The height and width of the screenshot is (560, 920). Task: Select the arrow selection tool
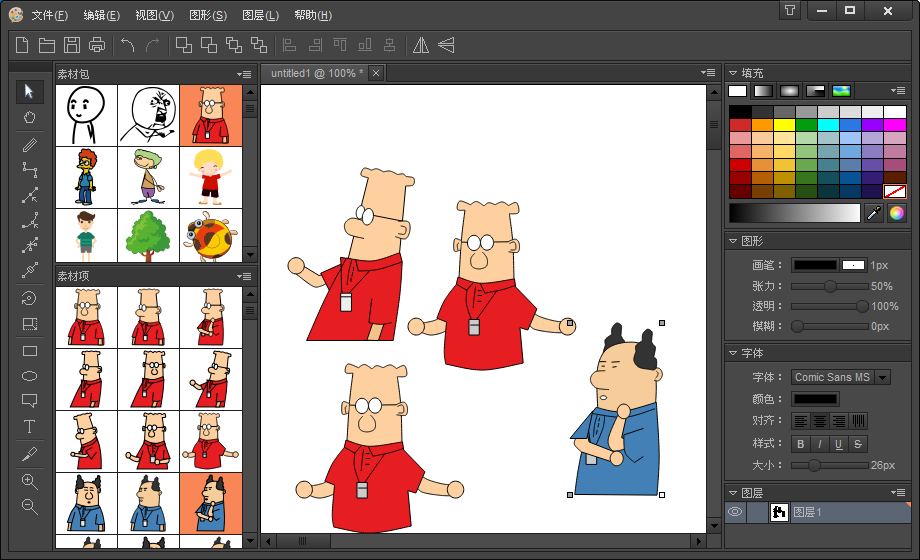click(x=29, y=92)
